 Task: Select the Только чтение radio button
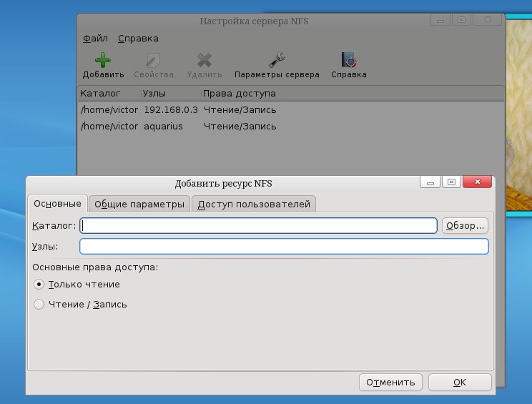[x=39, y=285]
